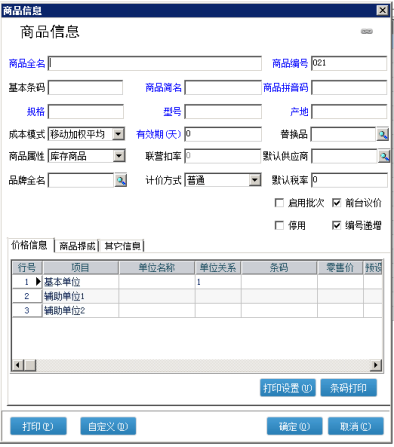The image size is (394, 447).
Task: Click the 基本条码 input field
Action: coord(85,88)
